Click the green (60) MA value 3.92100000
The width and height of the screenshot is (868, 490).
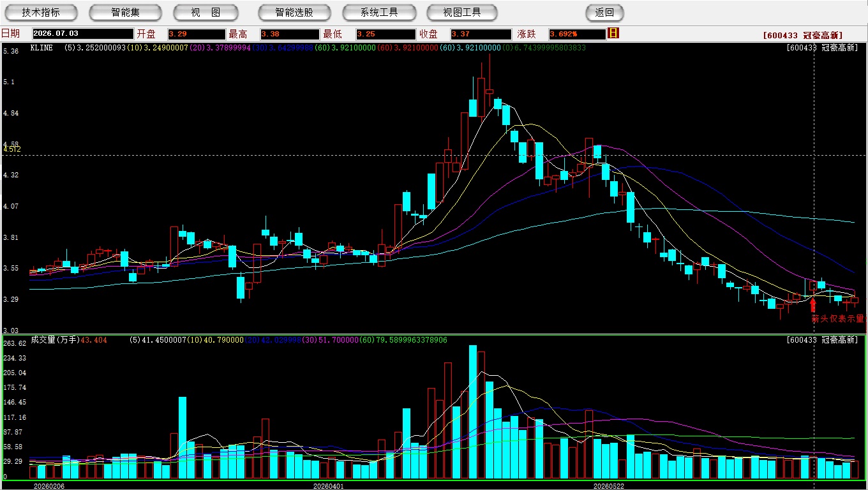pyautogui.click(x=344, y=48)
